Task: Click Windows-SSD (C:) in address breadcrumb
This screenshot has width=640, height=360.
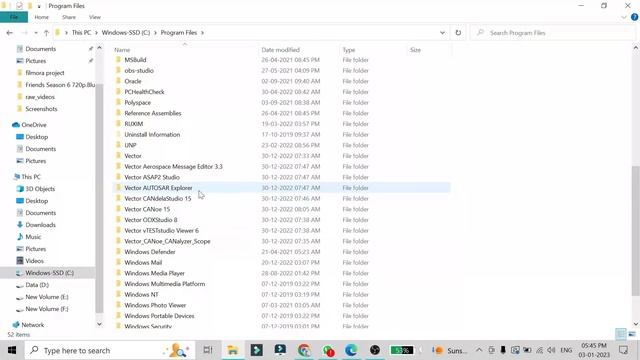Action: (126, 33)
